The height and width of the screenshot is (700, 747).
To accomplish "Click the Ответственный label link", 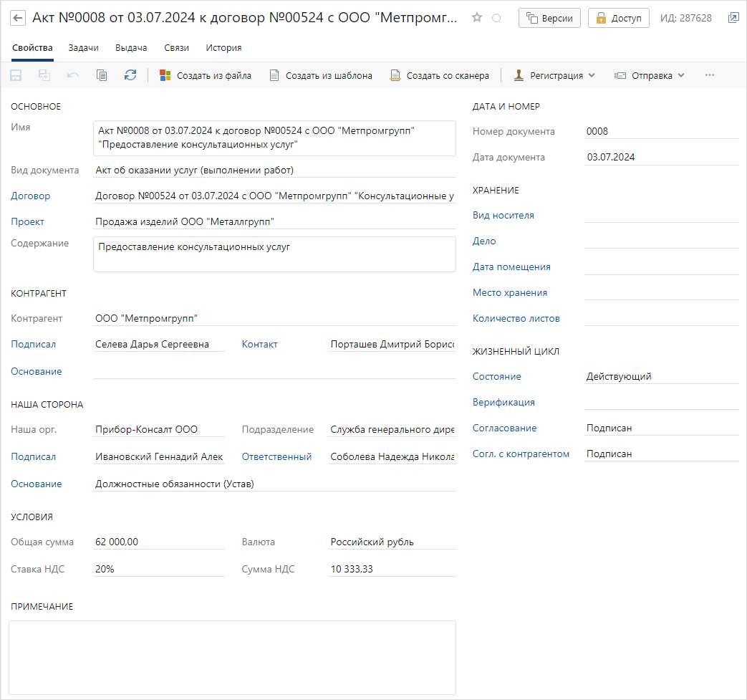I will [x=276, y=456].
